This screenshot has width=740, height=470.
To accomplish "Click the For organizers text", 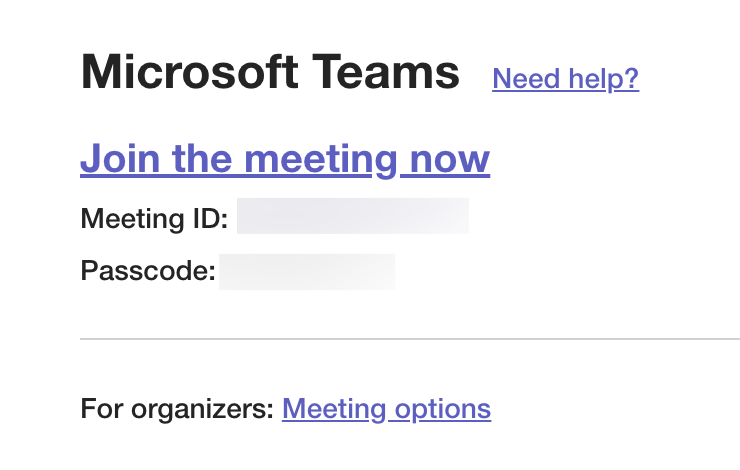I will [176, 408].
